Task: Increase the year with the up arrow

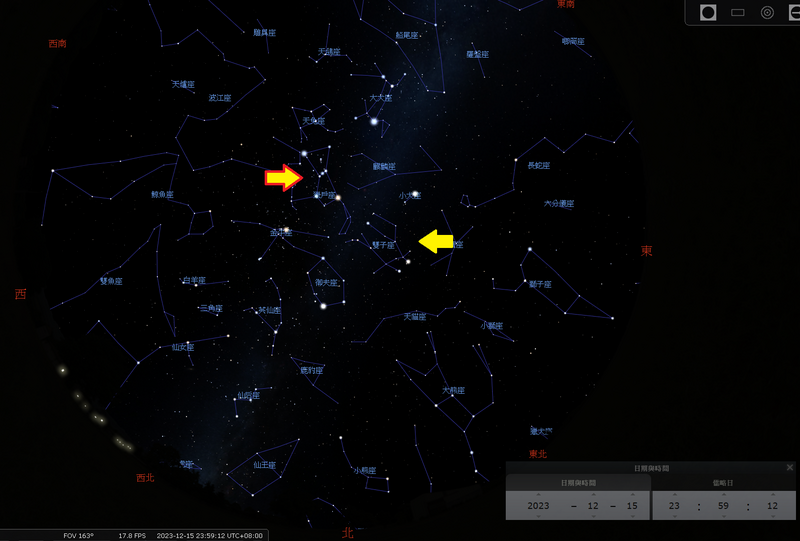Action: click(x=539, y=494)
